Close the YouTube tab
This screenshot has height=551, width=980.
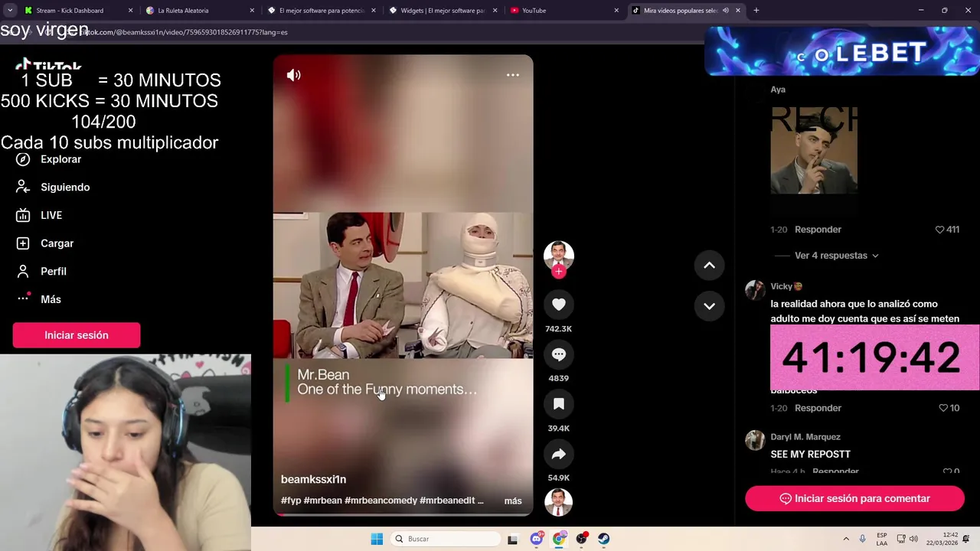click(616, 11)
